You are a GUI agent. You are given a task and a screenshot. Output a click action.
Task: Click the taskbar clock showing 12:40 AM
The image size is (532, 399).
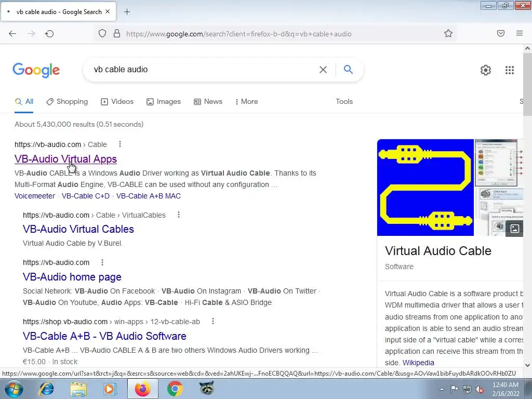[506, 389]
